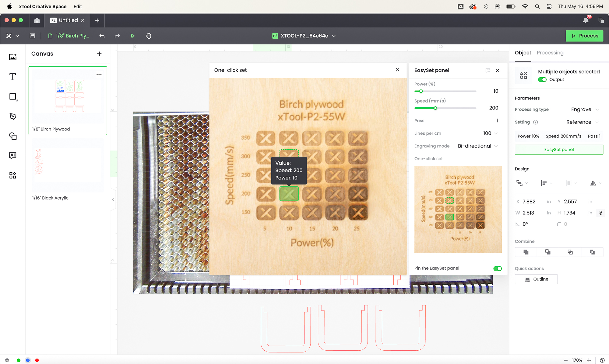Open the AI image tool
This screenshot has height=364, width=609.
[12, 156]
